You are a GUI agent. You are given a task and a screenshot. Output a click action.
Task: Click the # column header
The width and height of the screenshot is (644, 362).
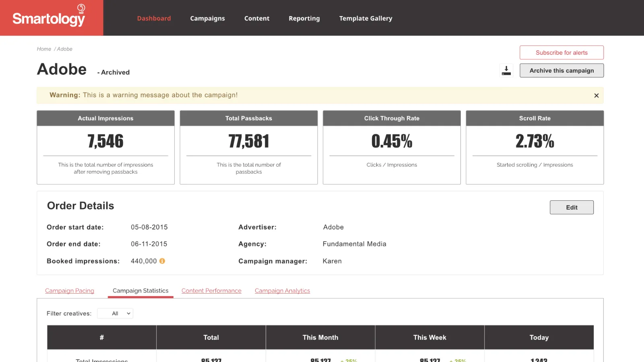coord(102,337)
